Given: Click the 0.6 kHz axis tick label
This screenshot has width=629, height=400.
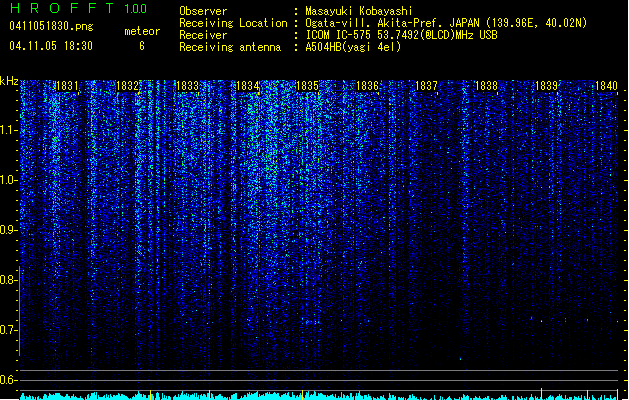Looking at the screenshot, I should 8,380.
